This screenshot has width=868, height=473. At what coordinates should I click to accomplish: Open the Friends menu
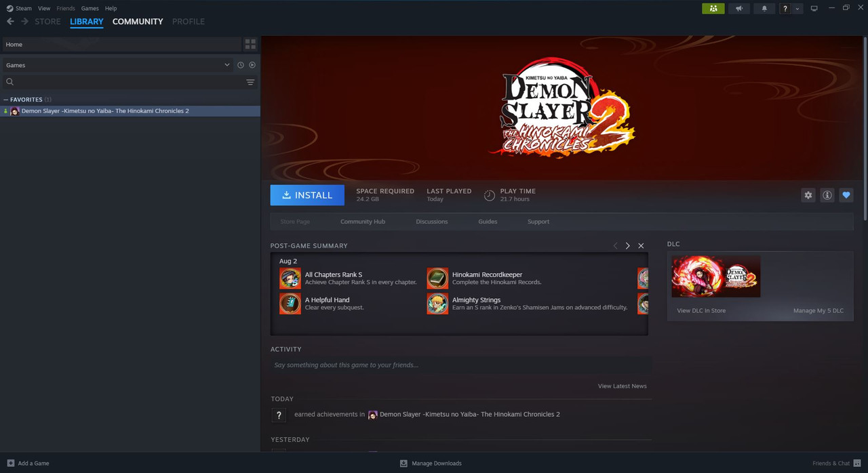tap(66, 8)
